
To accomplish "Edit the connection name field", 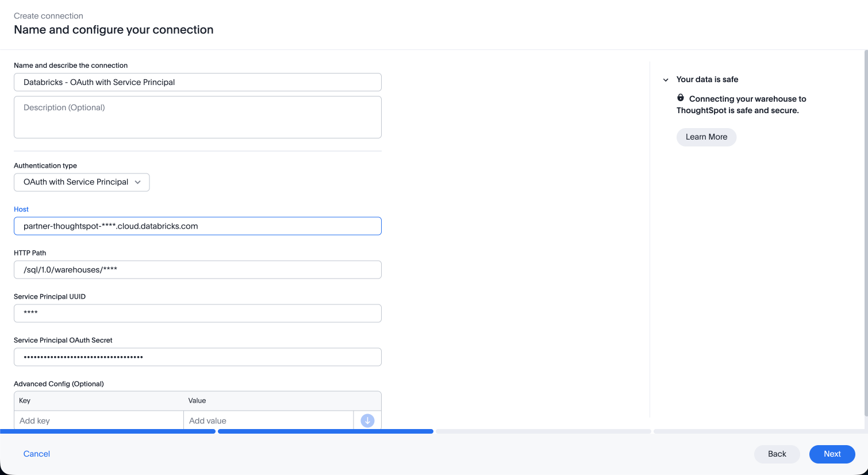I will pyautogui.click(x=198, y=82).
